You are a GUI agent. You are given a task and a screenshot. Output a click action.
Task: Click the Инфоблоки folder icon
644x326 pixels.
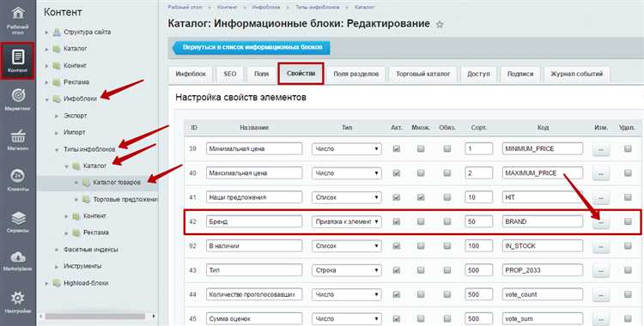pyautogui.click(x=57, y=99)
